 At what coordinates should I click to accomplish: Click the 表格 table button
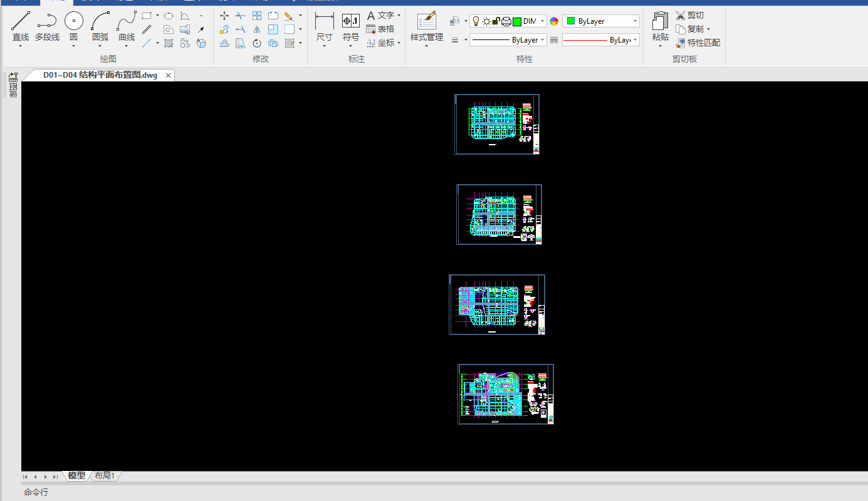(x=380, y=29)
